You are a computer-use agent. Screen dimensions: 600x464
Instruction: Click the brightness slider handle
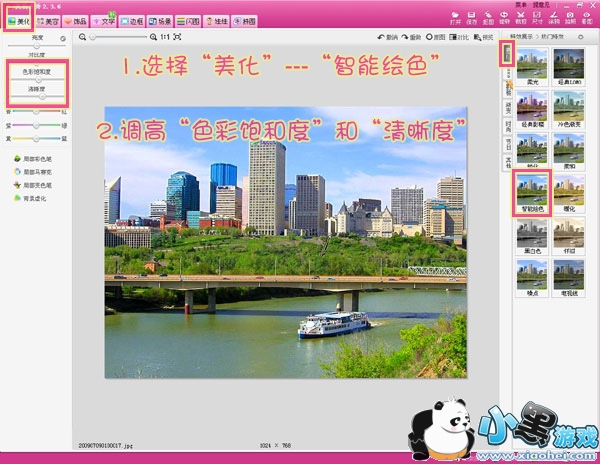click(37, 46)
